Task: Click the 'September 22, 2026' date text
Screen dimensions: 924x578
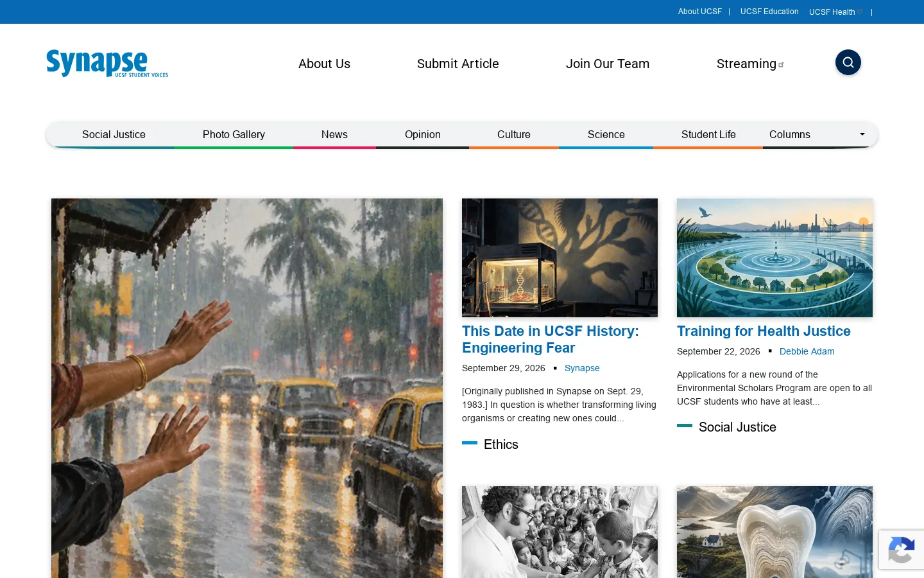Action: point(719,351)
